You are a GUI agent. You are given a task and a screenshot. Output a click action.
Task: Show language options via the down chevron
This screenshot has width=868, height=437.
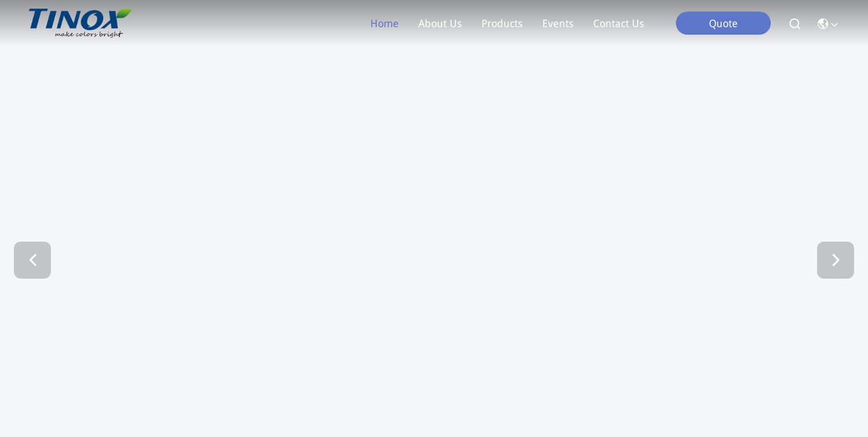(834, 25)
